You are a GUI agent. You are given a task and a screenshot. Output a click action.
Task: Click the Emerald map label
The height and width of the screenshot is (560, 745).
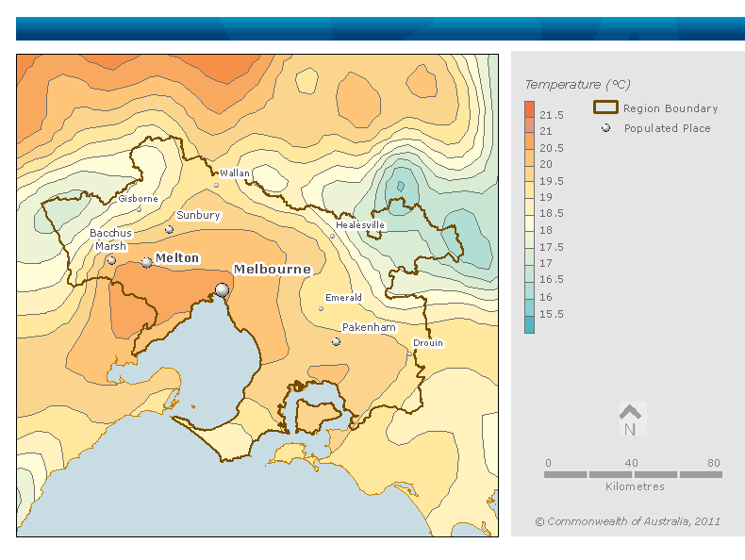343,297
